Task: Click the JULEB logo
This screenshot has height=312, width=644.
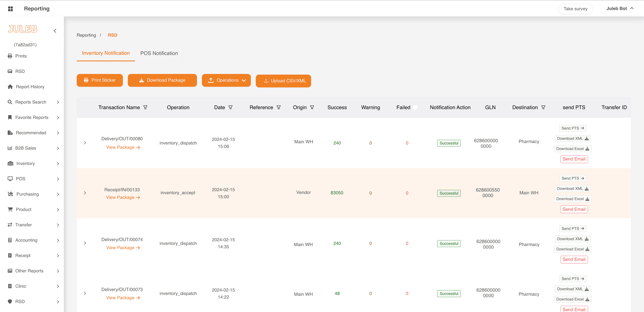Action: (23, 29)
